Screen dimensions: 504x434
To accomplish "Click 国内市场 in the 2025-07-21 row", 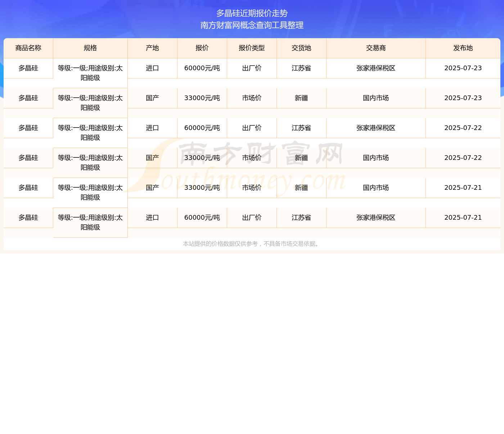I will [376, 188].
